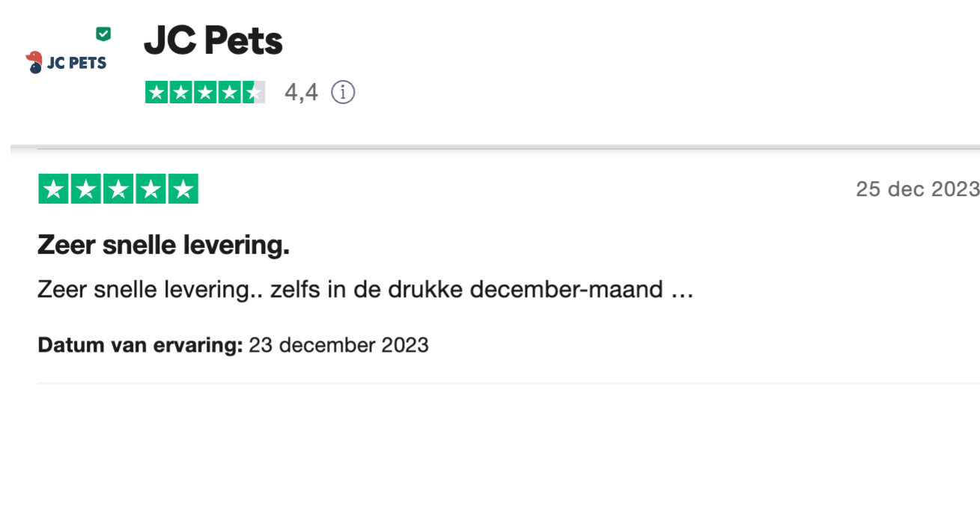Click the first star of the company rating
This screenshot has height=521, width=980.
pyautogui.click(x=157, y=93)
